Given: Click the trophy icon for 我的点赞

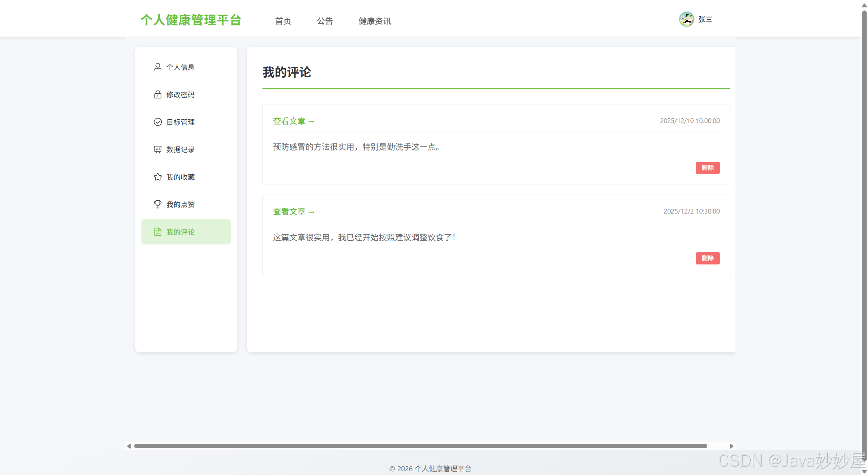Looking at the screenshot, I should click(158, 204).
